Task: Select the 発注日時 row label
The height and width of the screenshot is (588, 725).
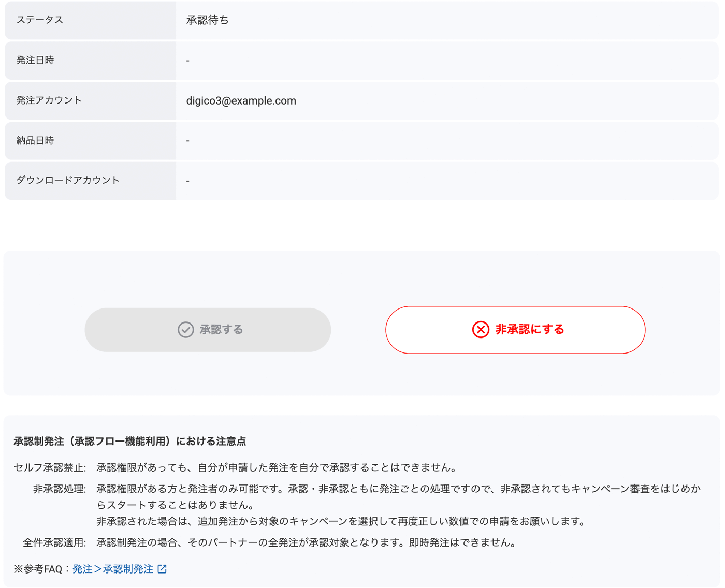Action: [35, 60]
